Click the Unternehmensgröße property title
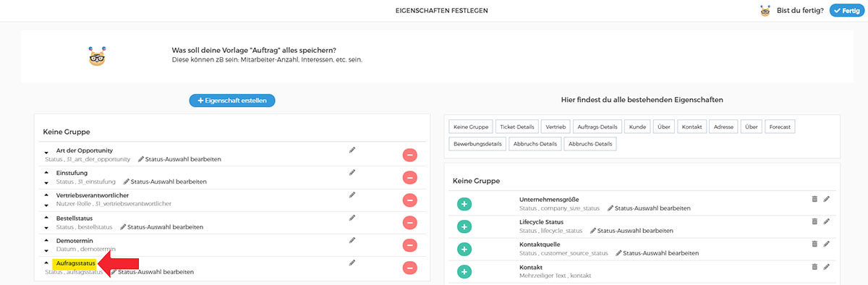 [549, 199]
